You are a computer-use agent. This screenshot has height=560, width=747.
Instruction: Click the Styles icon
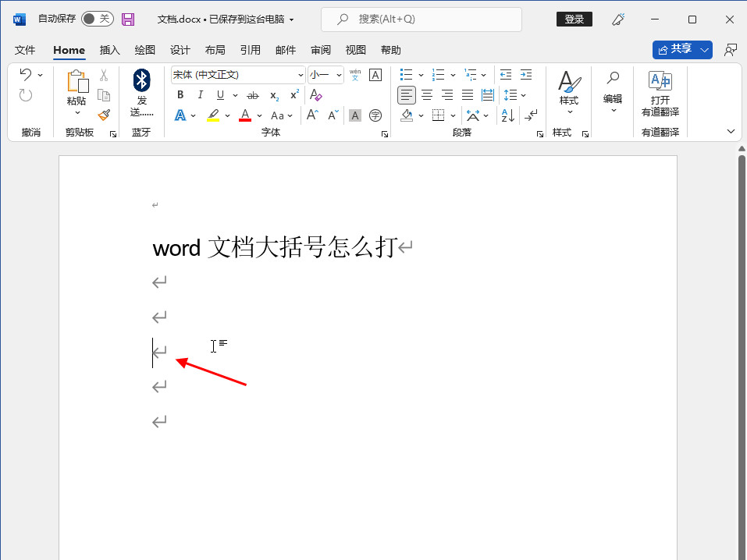pos(569,81)
